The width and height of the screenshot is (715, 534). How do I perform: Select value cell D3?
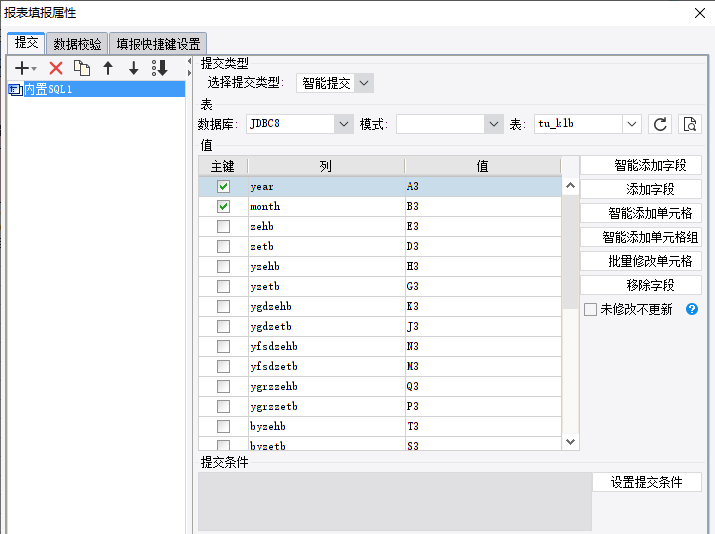coord(483,247)
